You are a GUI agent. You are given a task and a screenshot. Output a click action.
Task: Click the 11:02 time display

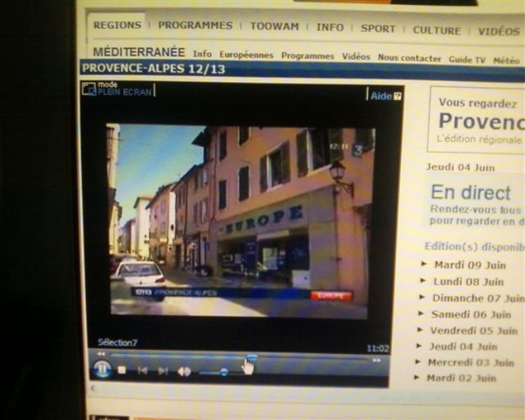pos(378,349)
